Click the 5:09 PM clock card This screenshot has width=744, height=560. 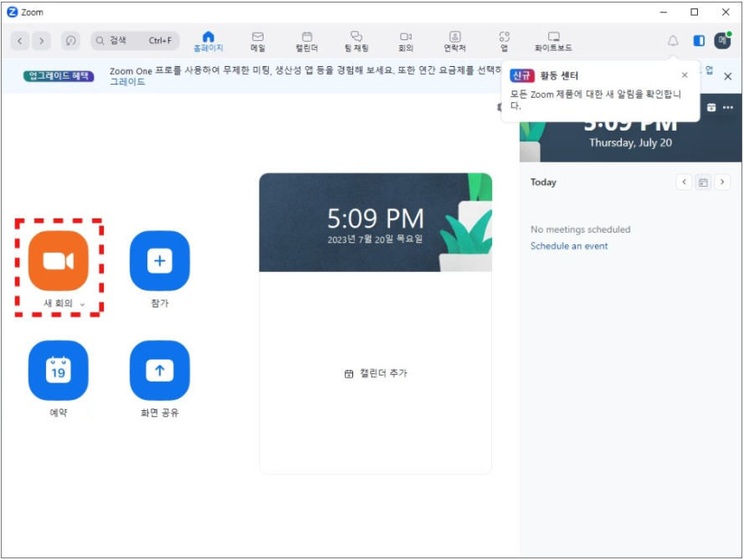point(375,223)
